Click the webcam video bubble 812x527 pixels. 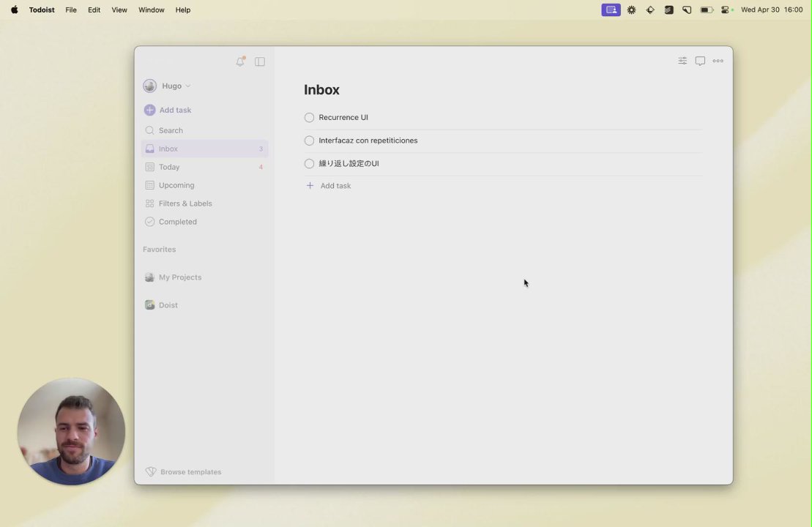[x=71, y=431]
